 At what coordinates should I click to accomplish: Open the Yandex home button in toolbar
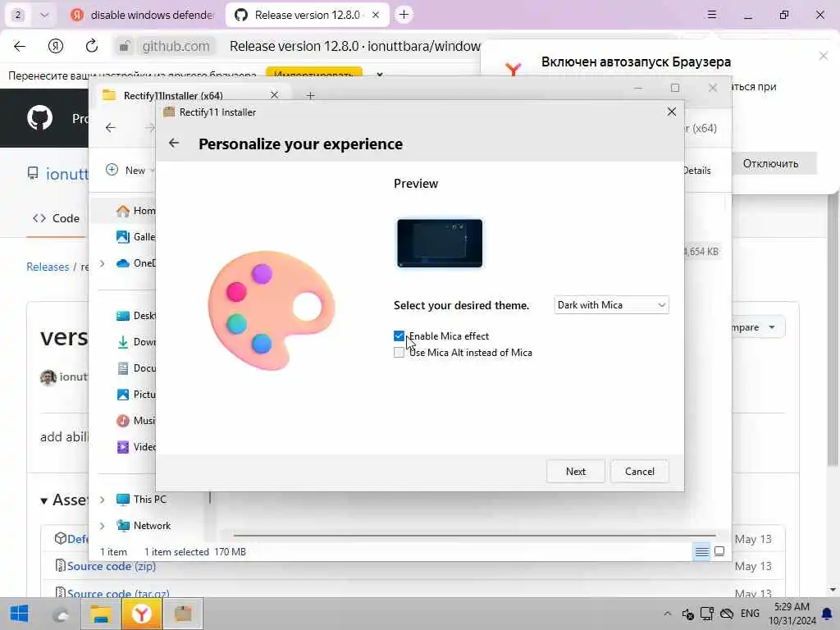tap(56, 46)
